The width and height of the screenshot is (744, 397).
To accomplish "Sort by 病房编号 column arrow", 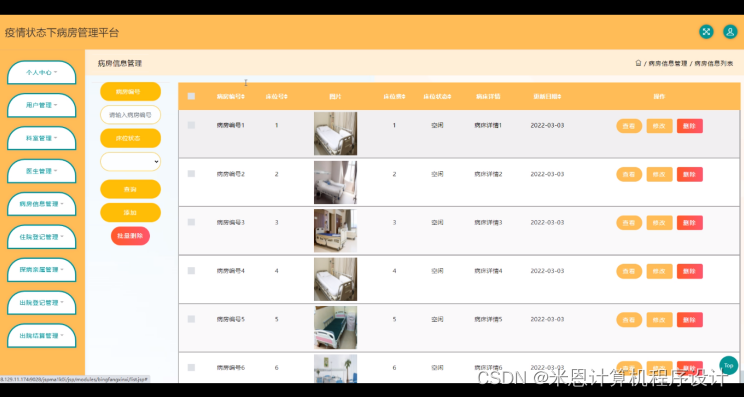I will coord(243,97).
